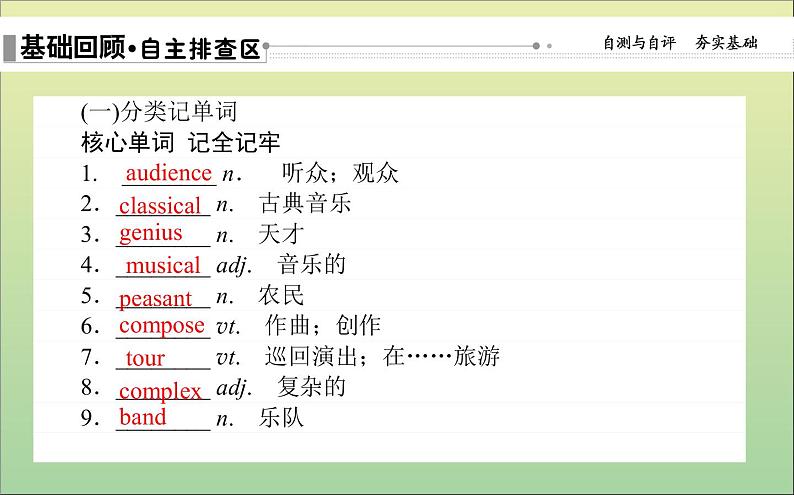Image resolution: width=794 pixels, height=495 pixels.
Task: Select the red word musical
Action: click(163, 266)
